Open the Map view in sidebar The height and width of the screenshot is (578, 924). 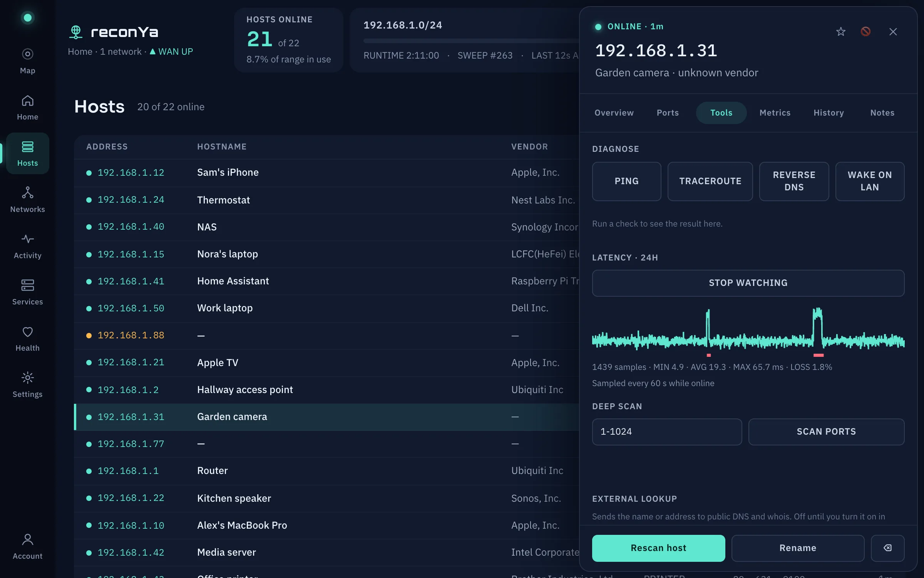click(x=27, y=61)
